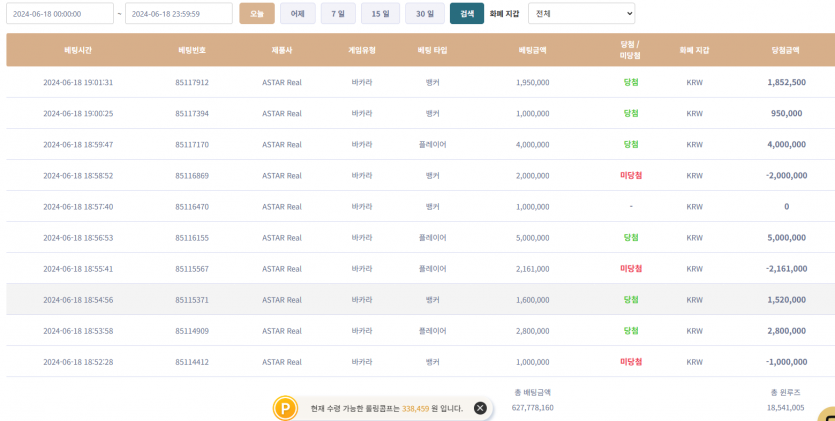The width and height of the screenshot is (835, 421).
Task: Click the 제품사 column header
Action: [x=282, y=50]
